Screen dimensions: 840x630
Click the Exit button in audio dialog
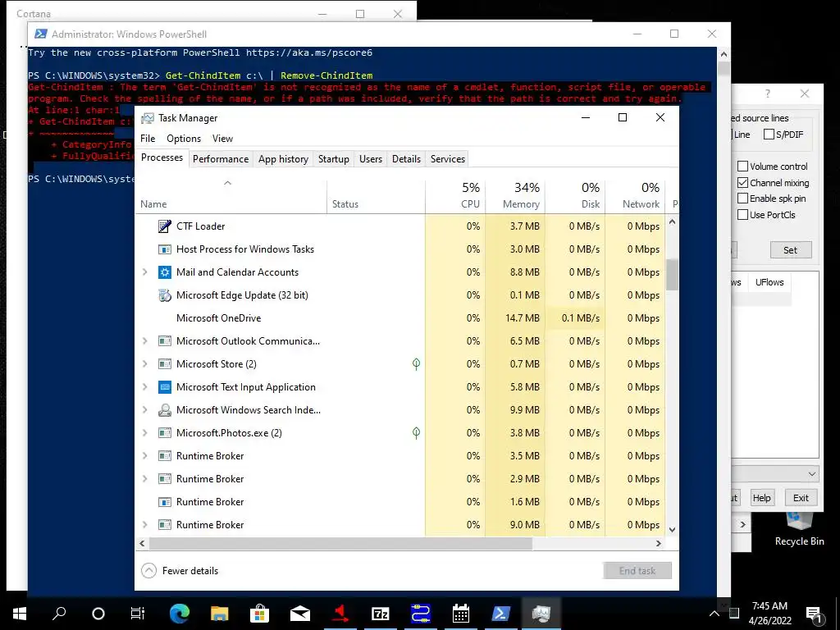(801, 498)
